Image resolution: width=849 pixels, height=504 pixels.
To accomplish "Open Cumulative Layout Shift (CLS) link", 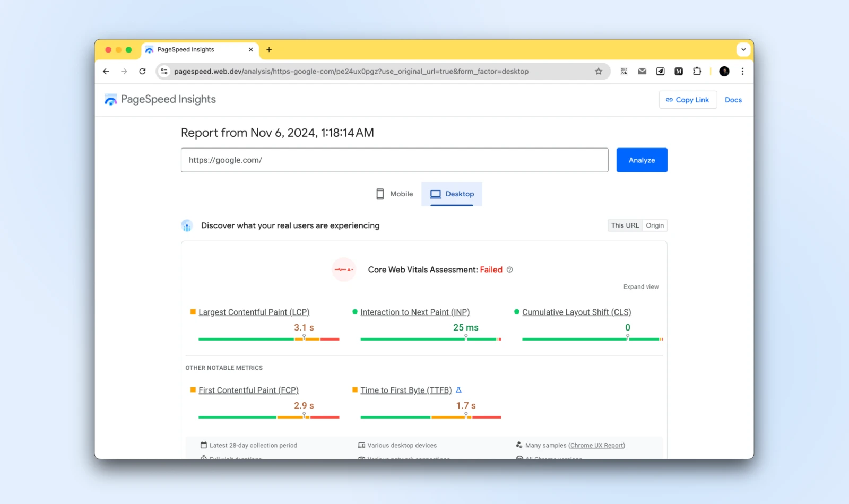I will [x=576, y=312].
